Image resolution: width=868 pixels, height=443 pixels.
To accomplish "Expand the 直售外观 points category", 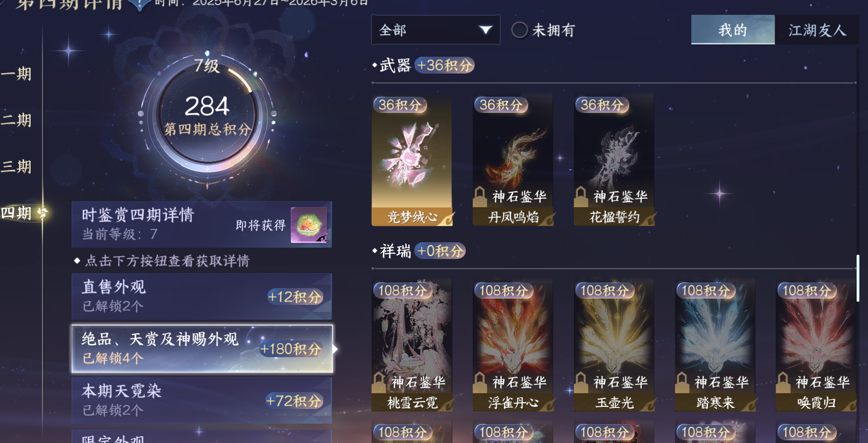I will (x=202, y=296).
